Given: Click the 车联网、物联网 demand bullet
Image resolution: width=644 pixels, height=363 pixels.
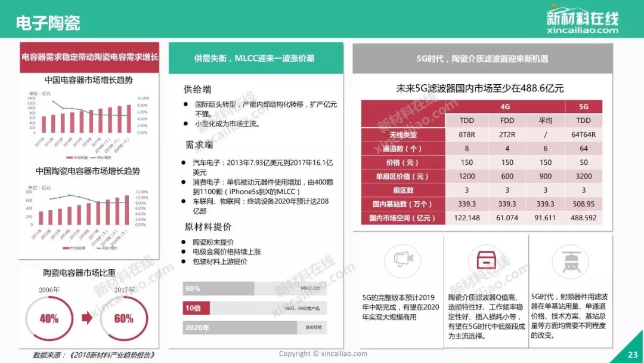Looking at the screenshot, I should click(261, 206).
